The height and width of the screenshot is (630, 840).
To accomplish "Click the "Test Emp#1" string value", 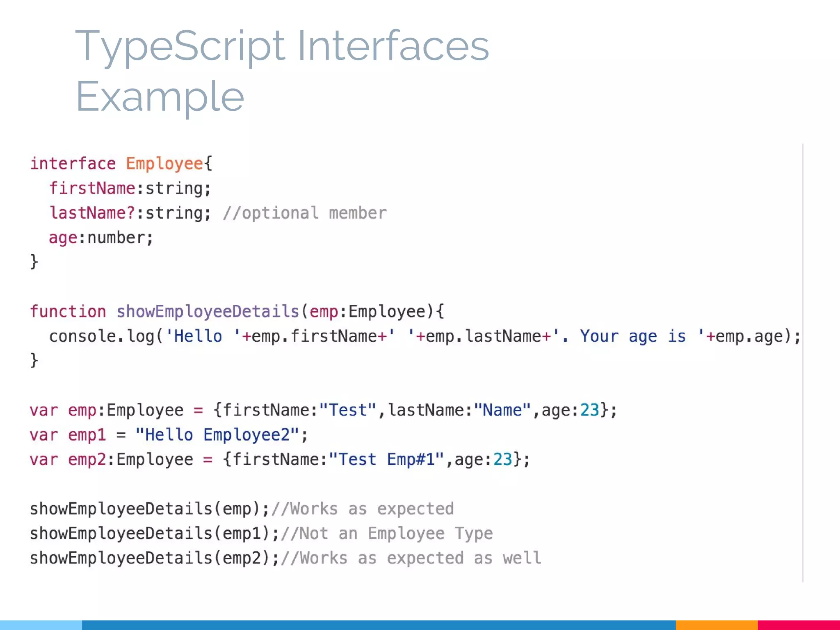I will click(x=386, y=459).
